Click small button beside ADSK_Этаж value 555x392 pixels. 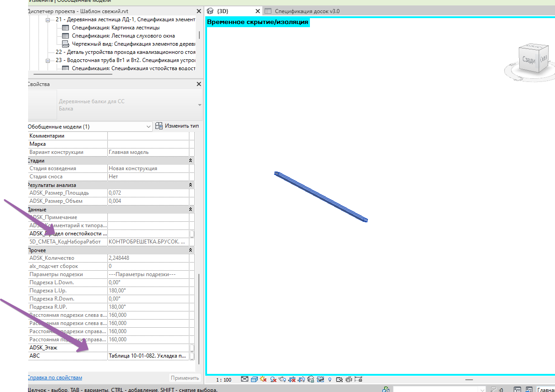192,348
